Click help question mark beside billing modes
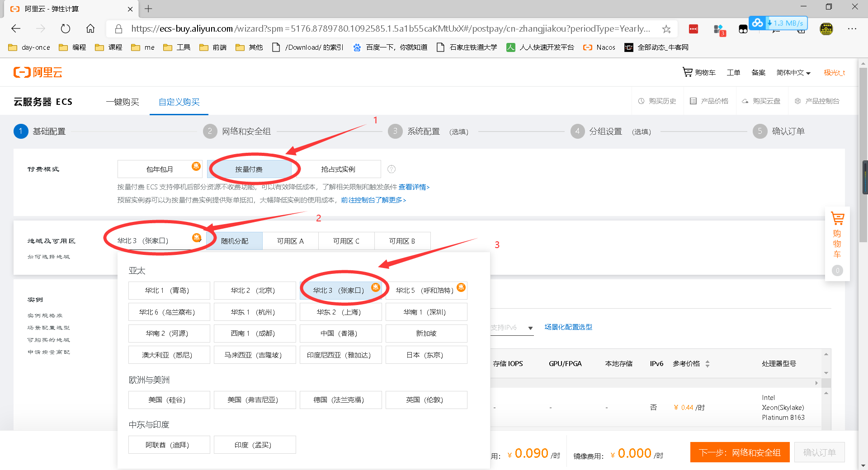 click(x=392, y=169)
